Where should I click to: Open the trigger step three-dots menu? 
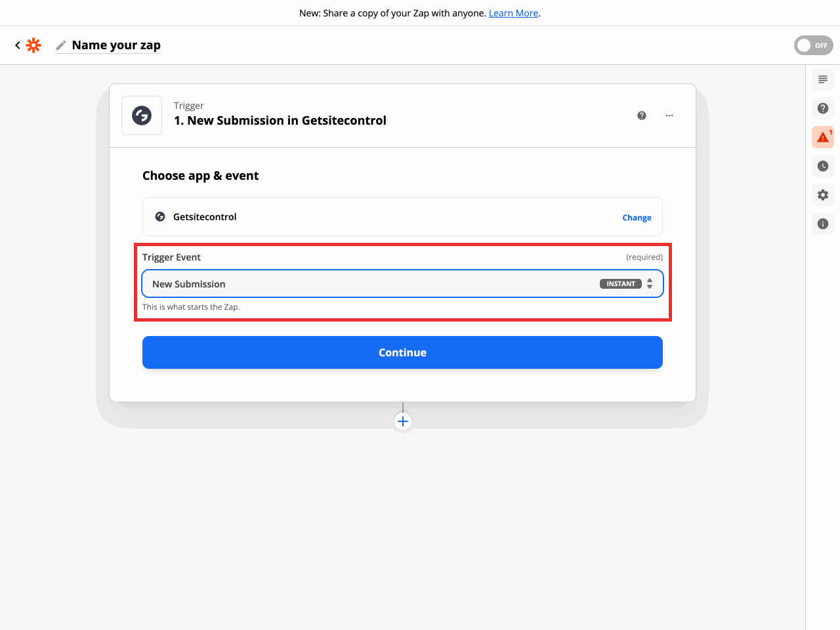pyautogui.click(x=669, y=115)
